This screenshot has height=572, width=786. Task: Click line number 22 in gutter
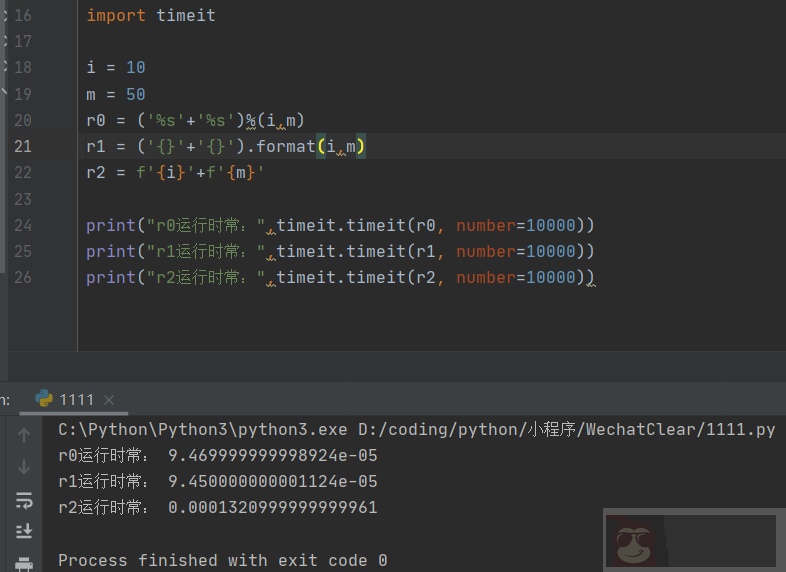tap(23, 172)
